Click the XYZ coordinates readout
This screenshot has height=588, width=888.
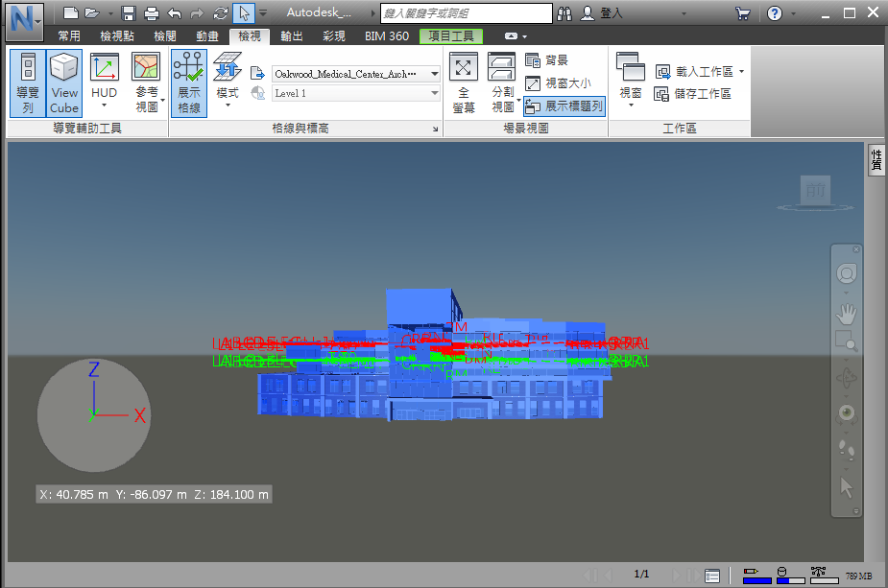(154, 495)
